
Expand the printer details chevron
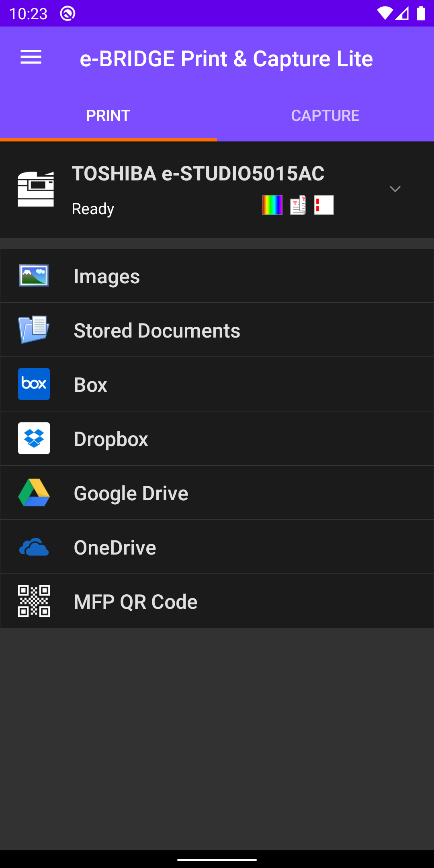coord(395,189)
